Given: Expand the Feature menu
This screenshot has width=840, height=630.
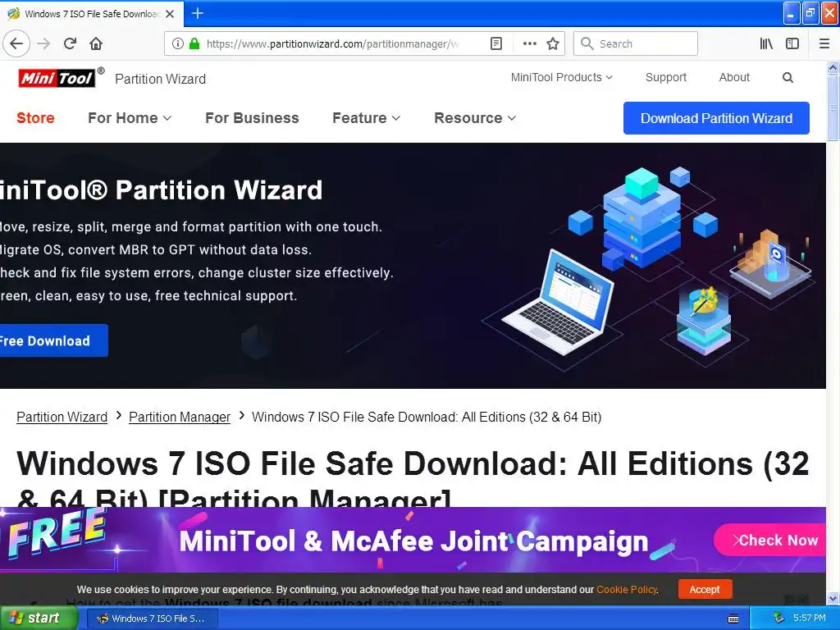Looking at the screenshot, I should pyautogui.click(x=366, y=118).
